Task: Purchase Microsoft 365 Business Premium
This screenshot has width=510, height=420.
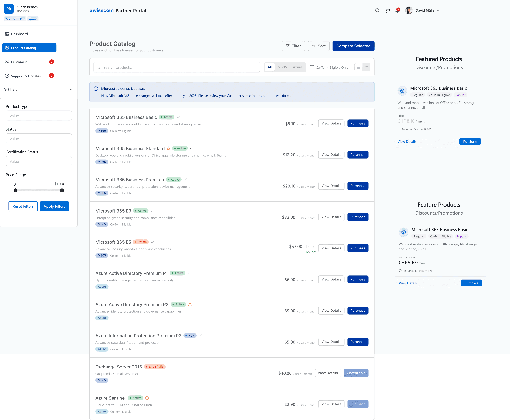Action: (358, 186)
